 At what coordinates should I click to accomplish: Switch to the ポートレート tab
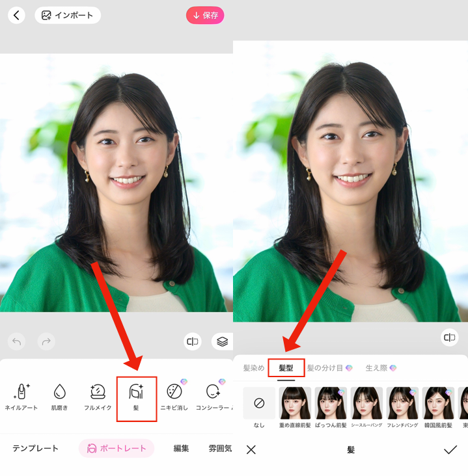(117, 449)
